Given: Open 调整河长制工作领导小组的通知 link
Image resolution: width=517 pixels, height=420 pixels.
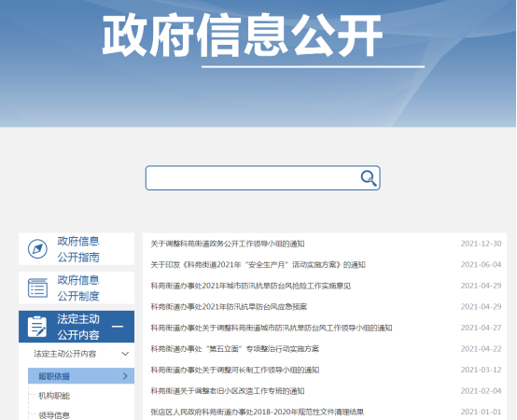Looking at the screenshot, I should click(x=235, y=370).
